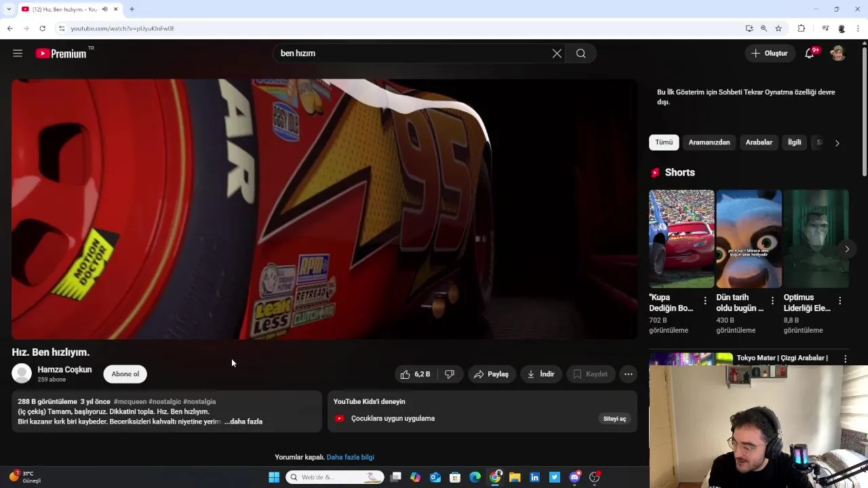Open Microsoft Edge from taskbar

pos(475,477)
